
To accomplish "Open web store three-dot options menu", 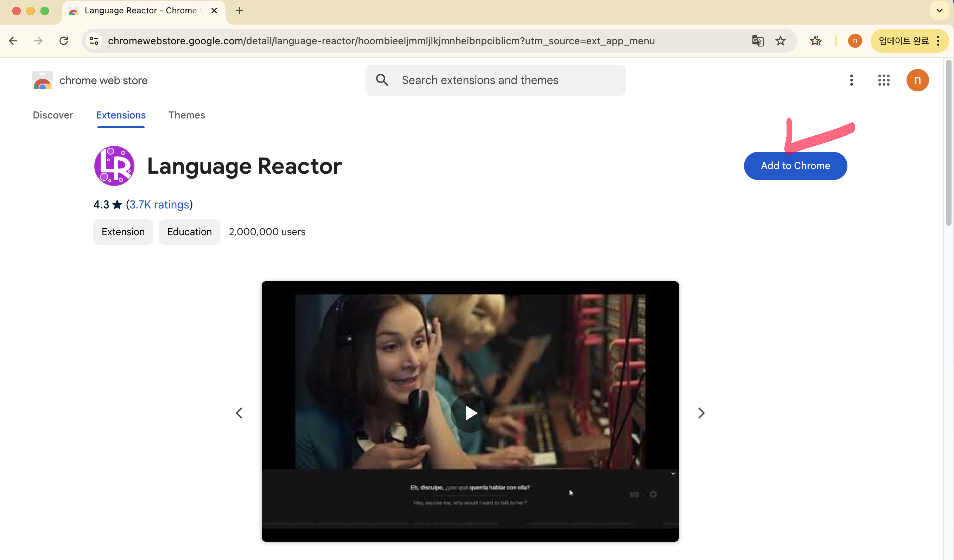I will [851, 80].
